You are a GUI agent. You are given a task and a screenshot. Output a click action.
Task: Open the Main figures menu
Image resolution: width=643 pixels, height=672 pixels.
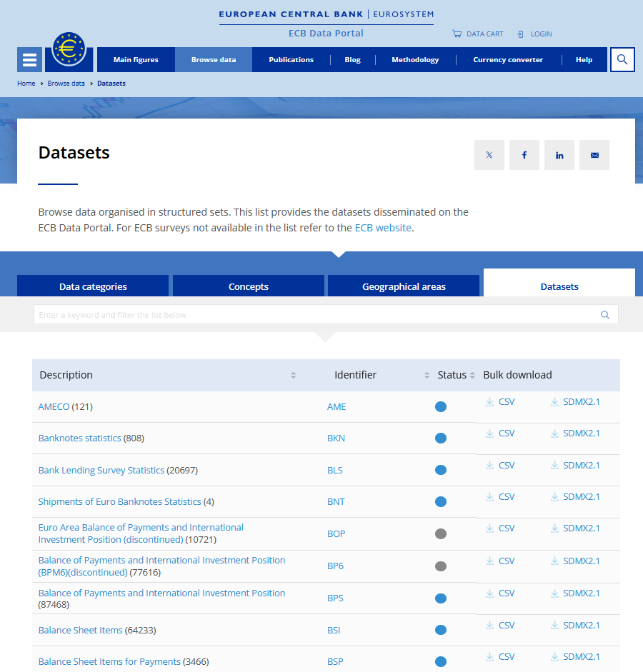(x=136, y=59)
